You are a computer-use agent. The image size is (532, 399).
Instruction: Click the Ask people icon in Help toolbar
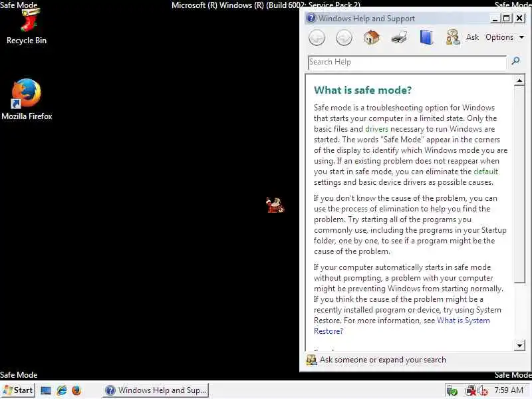coord(453,37)
